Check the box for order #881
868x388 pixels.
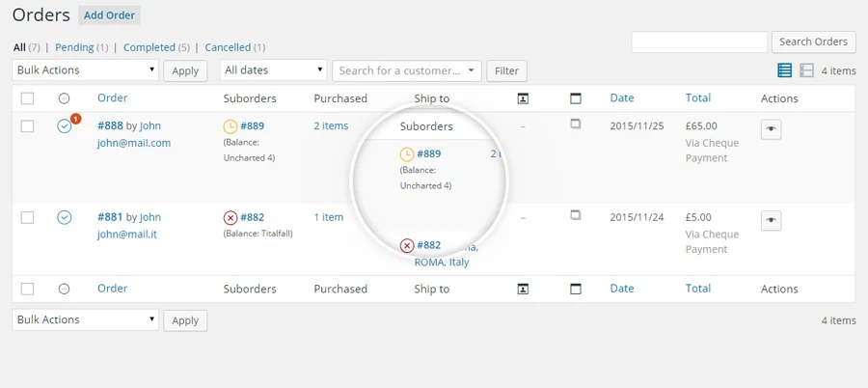pyautogui.click(x=27, y=218)
